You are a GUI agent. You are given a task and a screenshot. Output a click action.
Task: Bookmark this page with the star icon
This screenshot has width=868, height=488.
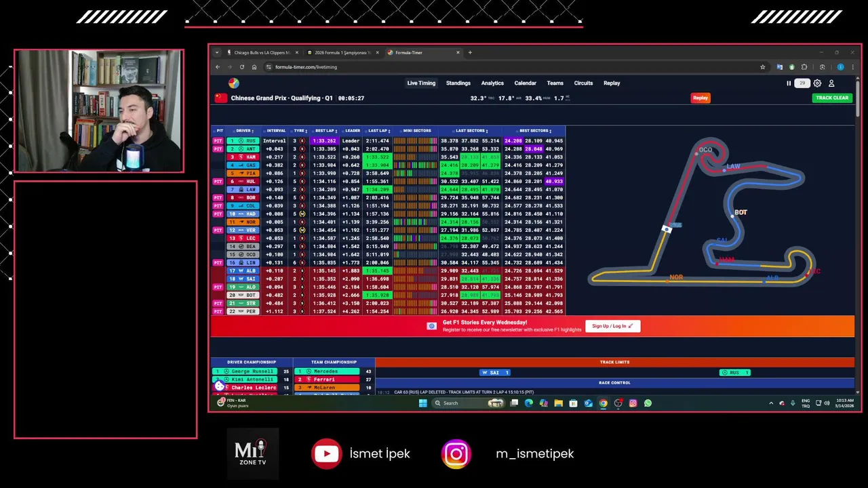(763, 67)
